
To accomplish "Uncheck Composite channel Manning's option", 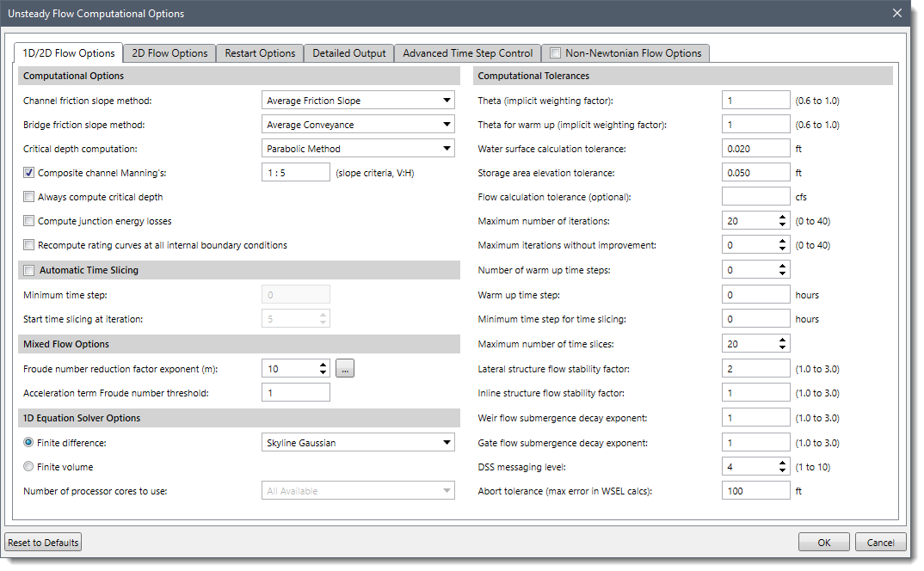I will [x=29, y=173].
